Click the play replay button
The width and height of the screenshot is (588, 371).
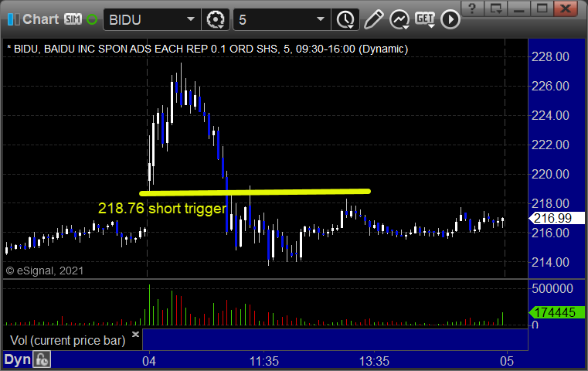point(450,19)
